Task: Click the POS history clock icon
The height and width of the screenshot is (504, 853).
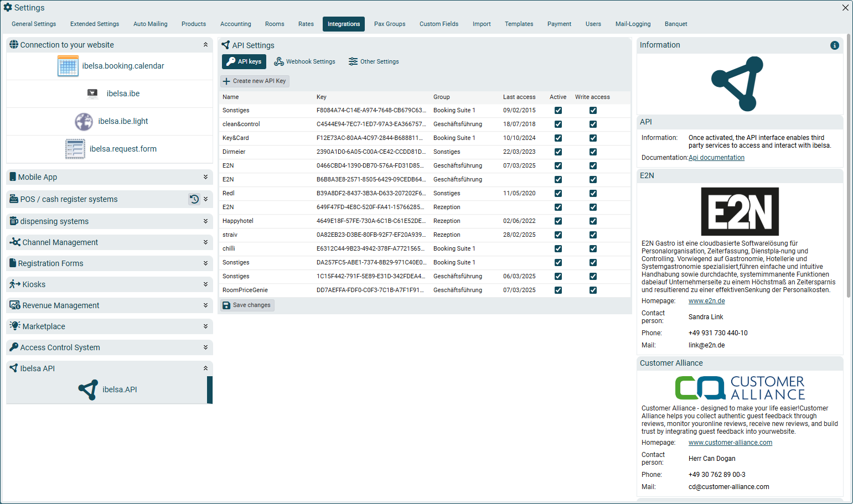Action: (194, 199)
